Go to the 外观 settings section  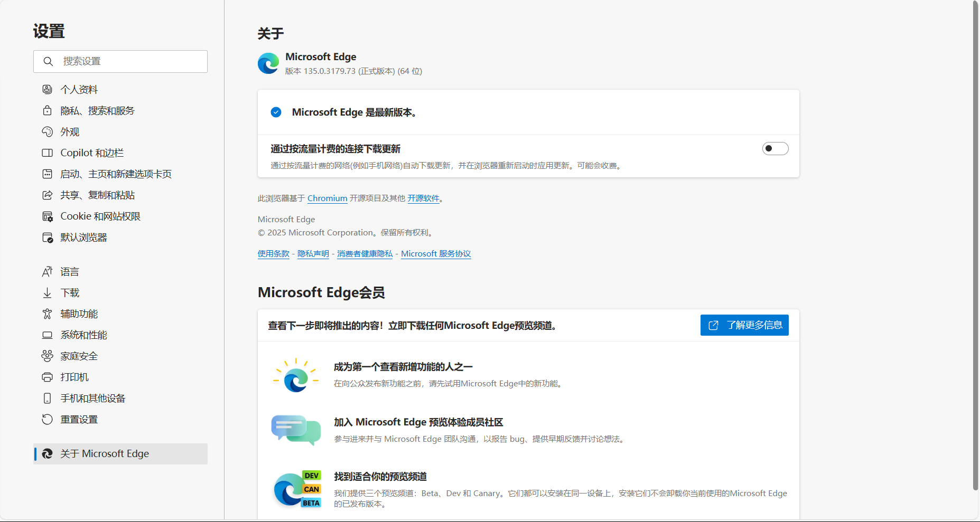tap(120, 131)
